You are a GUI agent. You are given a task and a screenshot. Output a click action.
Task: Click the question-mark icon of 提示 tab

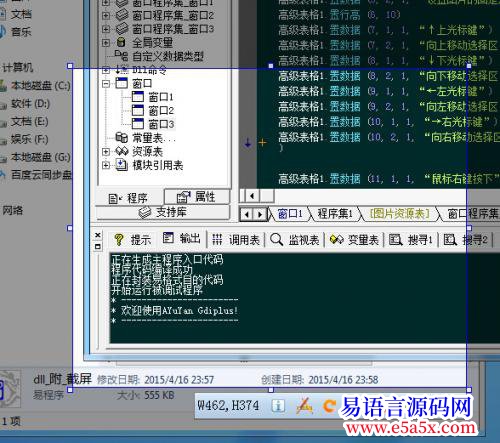coord(119,240)
